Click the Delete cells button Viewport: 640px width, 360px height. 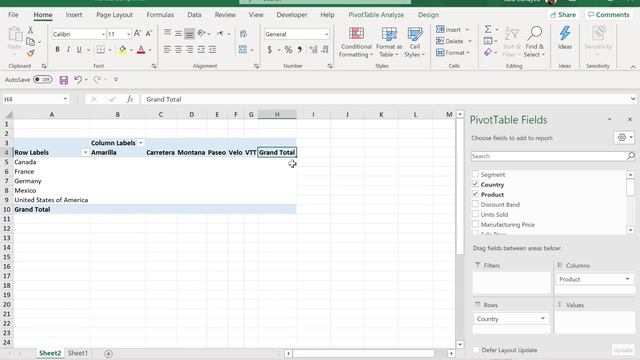coord(449,41)
